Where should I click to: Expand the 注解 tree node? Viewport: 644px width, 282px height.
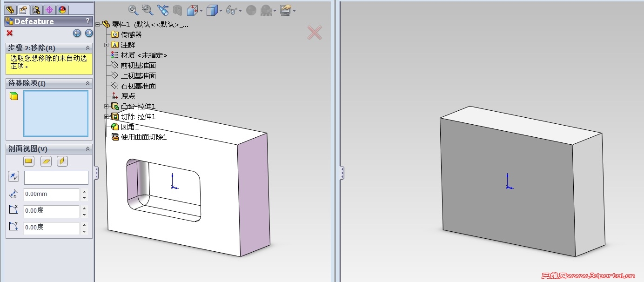[106, 45]
